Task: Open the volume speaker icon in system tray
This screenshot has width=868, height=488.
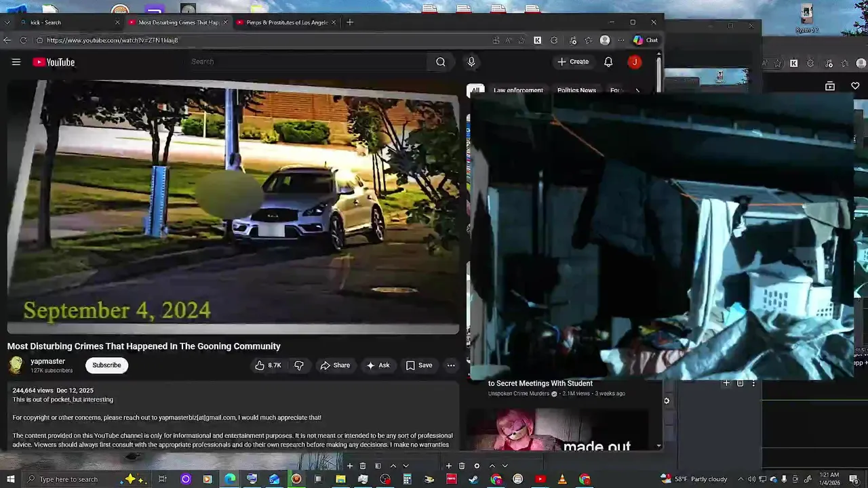Action: coord(751,479)
